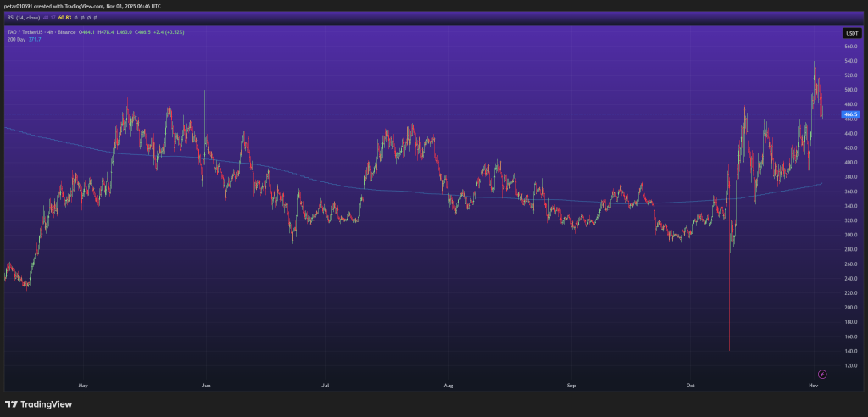This screenshot has height=417, width=868.
Task: Click the 560.0 level on price scale
Action: coord(850,47)
